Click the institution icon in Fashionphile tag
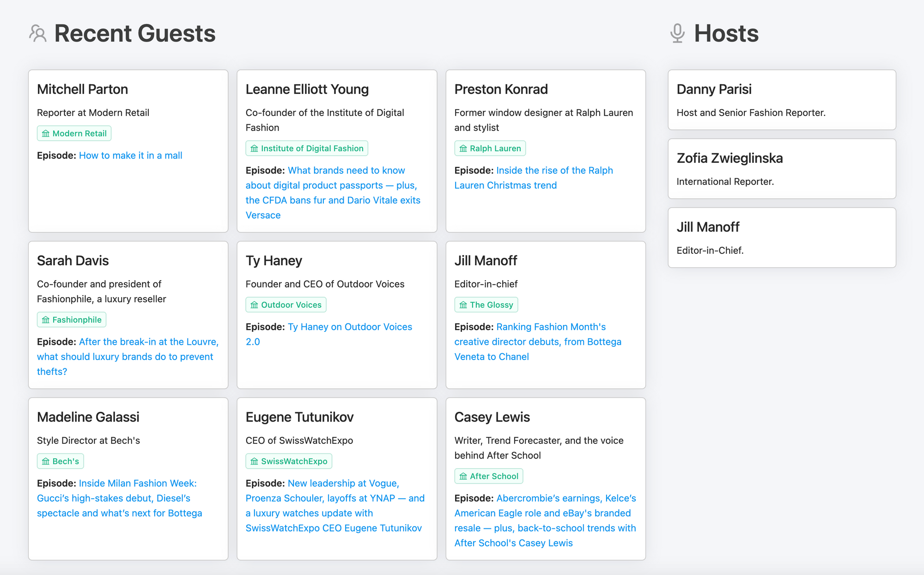 coord(46,320)
